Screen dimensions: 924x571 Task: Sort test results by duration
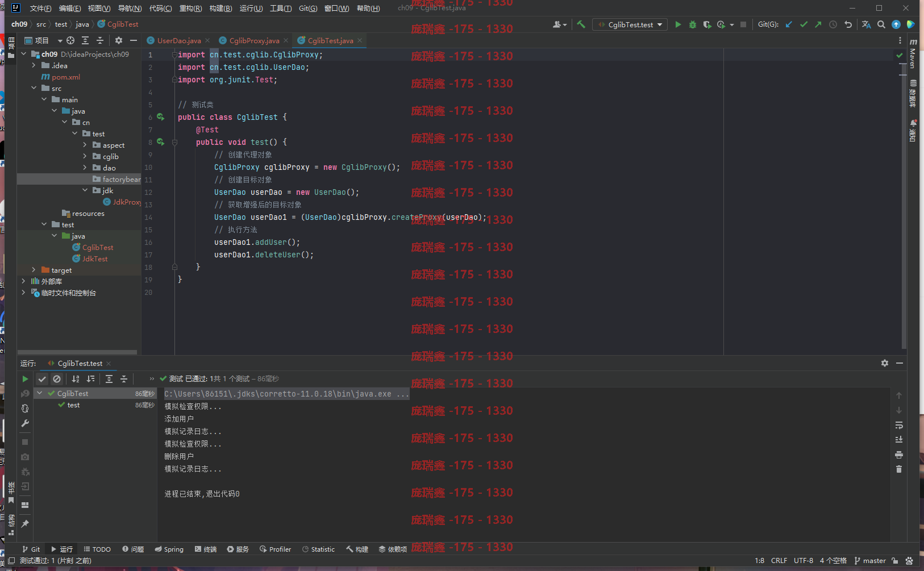90,379
